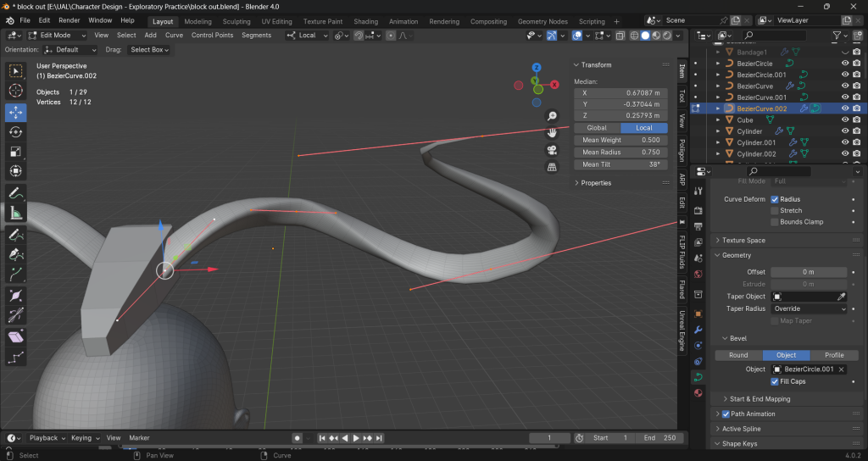The width and height of the screenshot is (868, 461).
Task: Adjust the Mean Weight slider
Action: [620, 140]
